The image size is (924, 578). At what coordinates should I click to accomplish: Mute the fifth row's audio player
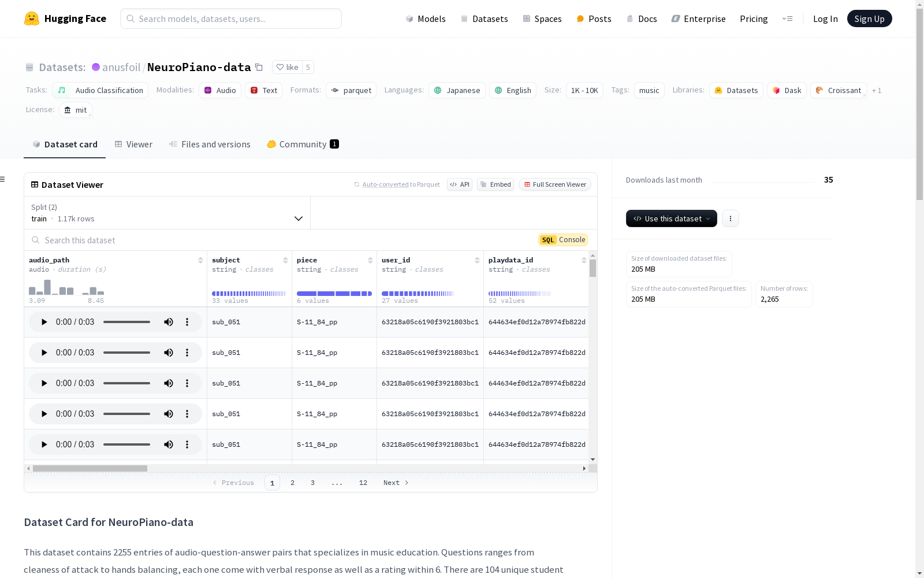point(169,444)
